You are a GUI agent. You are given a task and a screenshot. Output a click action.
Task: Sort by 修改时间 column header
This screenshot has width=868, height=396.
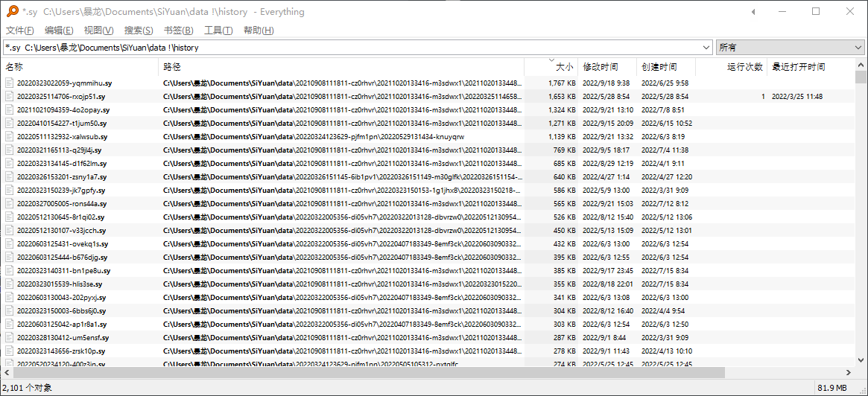pos(607,67)
